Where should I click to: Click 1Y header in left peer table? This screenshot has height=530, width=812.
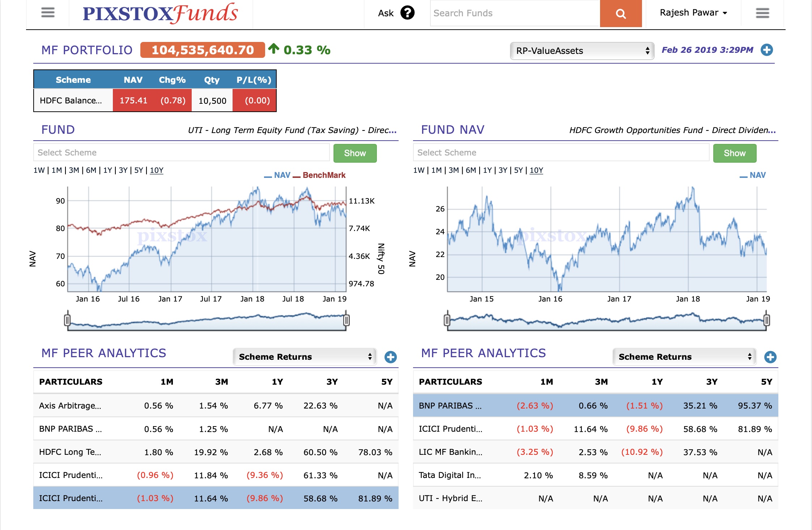[x=277, y=382]
